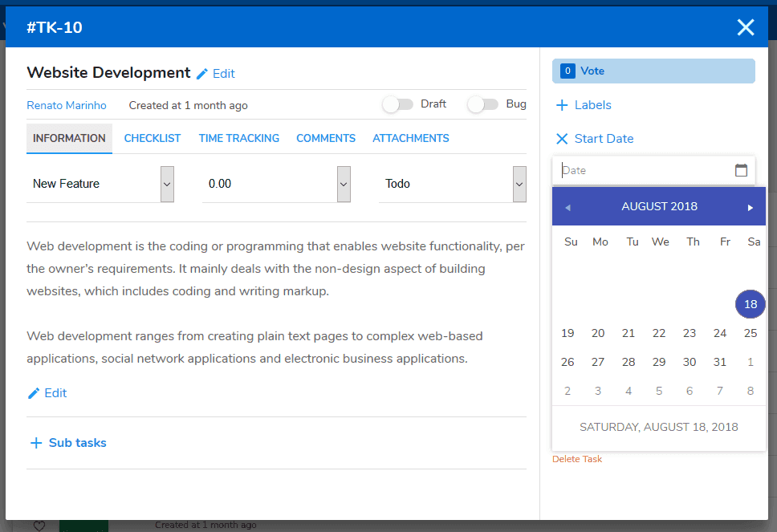
Task: Click the X icon beside Start Date
Action: (562, 139)
